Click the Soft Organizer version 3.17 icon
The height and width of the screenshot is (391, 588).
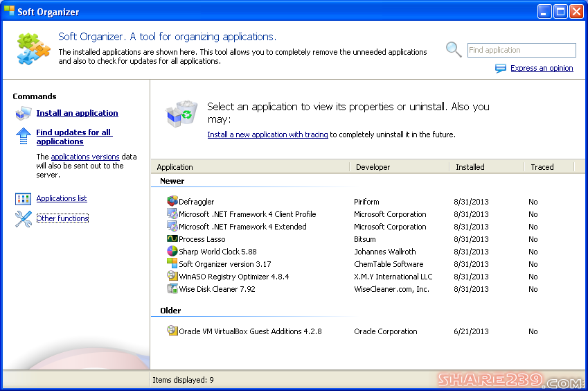pos(172,263)
